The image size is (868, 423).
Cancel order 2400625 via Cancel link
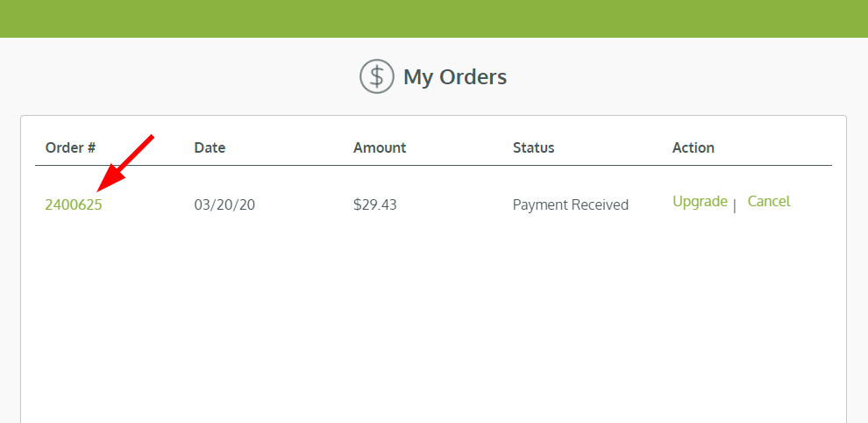(x=769, y=201)
